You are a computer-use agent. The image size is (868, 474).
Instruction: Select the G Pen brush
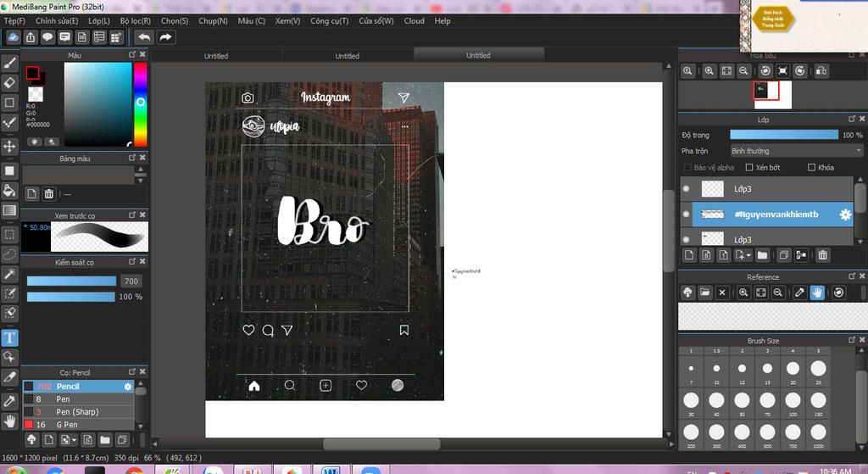pos(78,425)
